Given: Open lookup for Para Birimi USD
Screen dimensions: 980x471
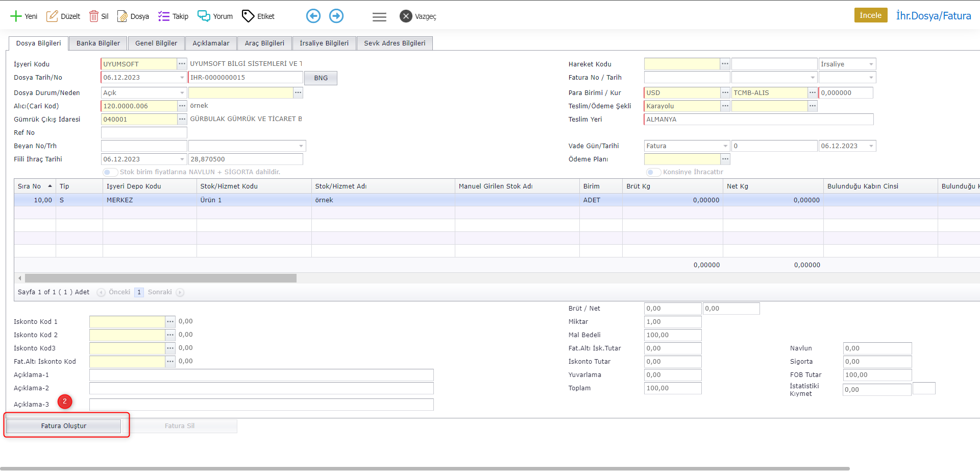Looking at the screenshot, I should (x=725, y=92).
